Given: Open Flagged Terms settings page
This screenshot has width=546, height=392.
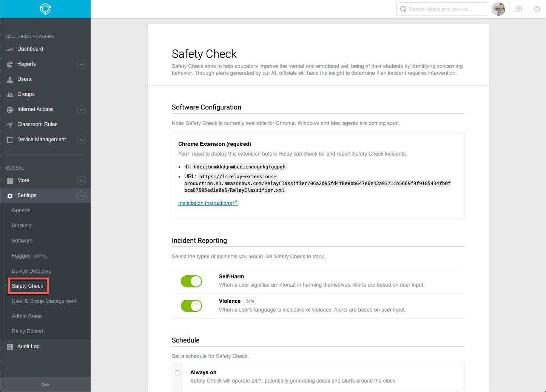Looking at the screenshot, I should click(x=29, y=256).
